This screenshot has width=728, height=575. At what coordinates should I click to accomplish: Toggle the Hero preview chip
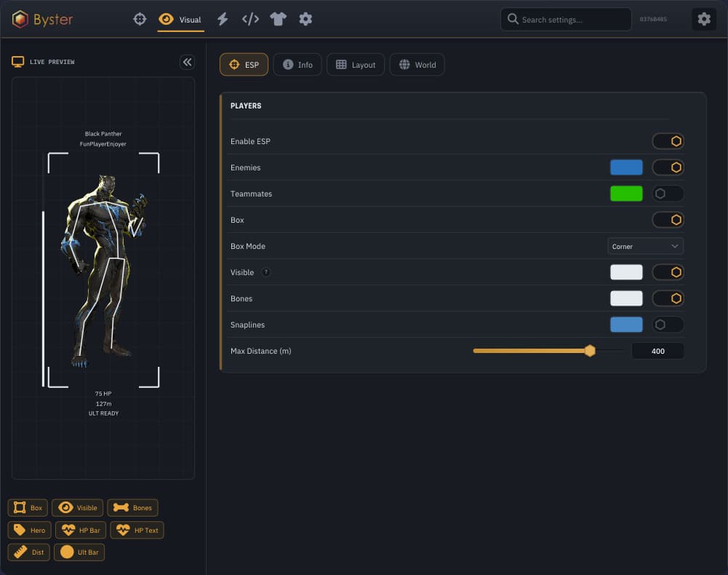[x=29, y=530]
